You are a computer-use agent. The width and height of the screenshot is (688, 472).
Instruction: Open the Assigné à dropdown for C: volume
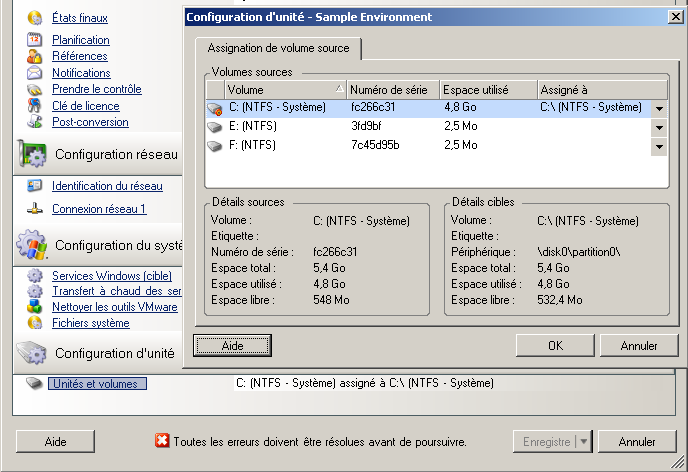click(x=659, y=108)
